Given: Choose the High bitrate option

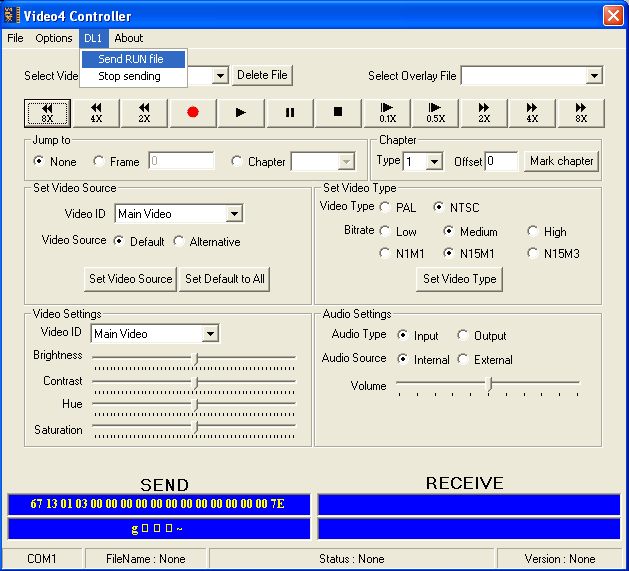Looking at the screenshot, I should click(x=534, y=231).
